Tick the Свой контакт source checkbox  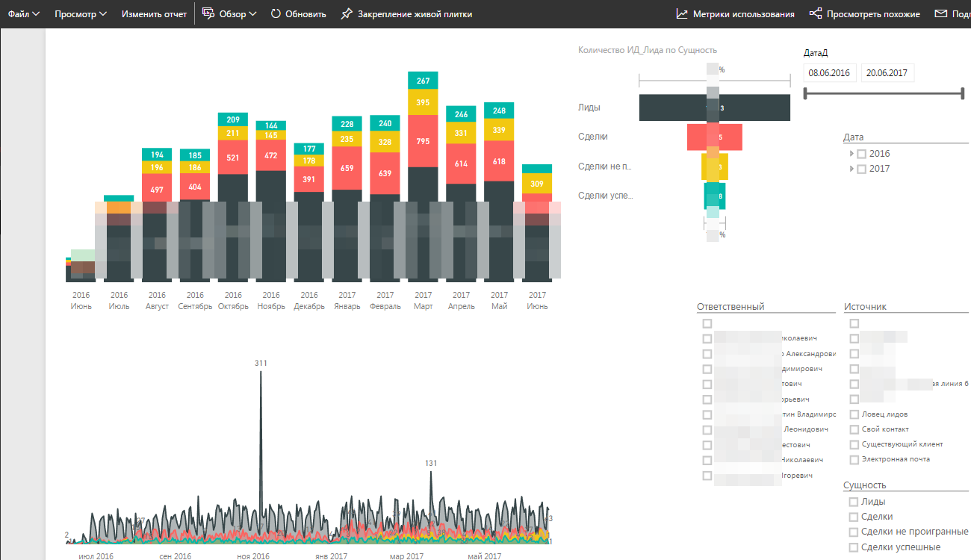tap(854, 429)
